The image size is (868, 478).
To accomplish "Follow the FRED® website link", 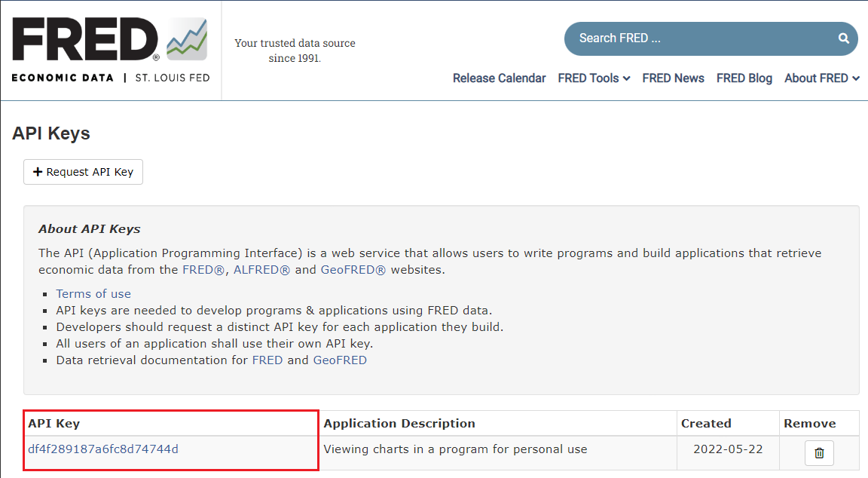I will tap(203, 270).
